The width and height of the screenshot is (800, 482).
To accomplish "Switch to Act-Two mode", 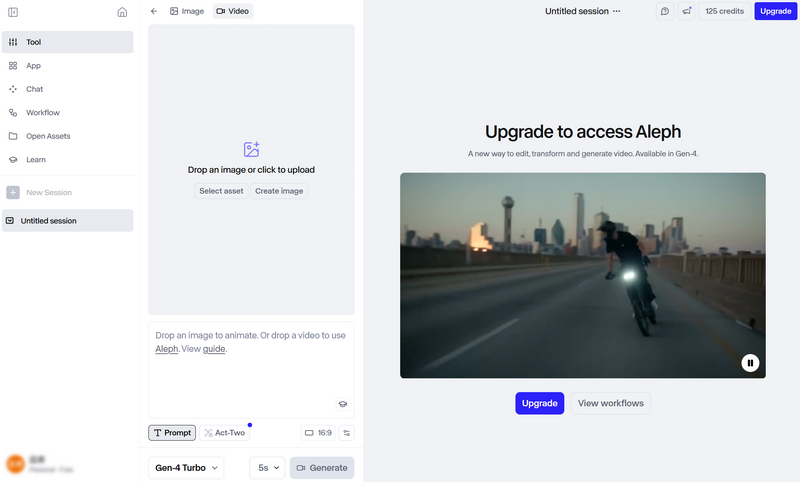I will pos(224,433).
